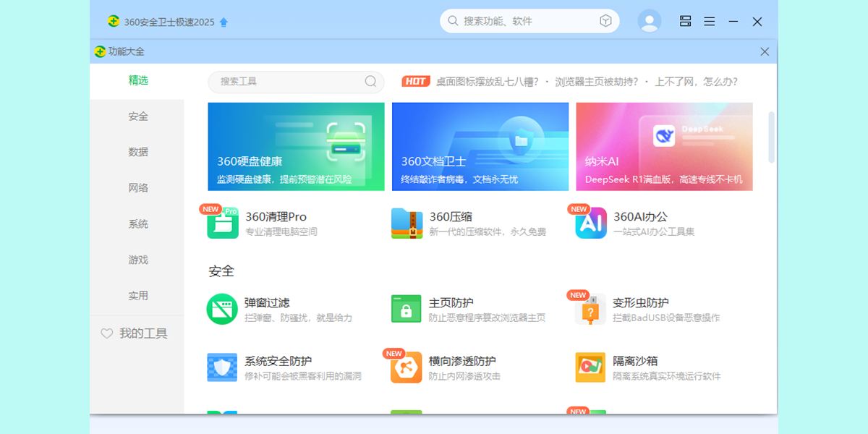Image resolution: width=868 pixels, height=434 pixels.
Task: Focus the 搜索工具 search field
Action: point(289,82)
